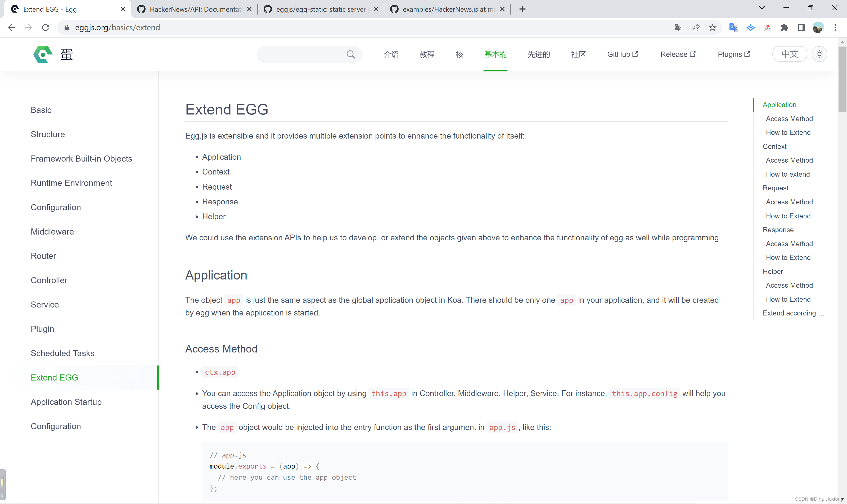The height and width of the screenshot is (504, 847).
Task: Expand the Context section in sidebar
Action: (774, 146)
